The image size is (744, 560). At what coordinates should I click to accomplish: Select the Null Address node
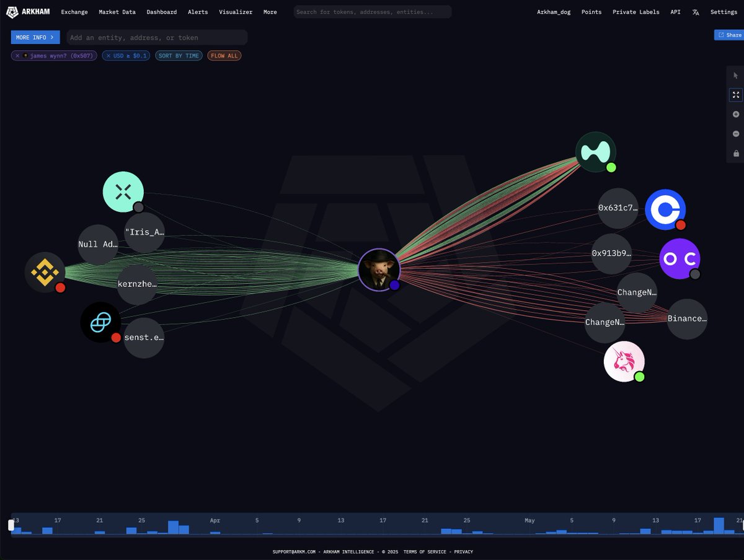98,244
